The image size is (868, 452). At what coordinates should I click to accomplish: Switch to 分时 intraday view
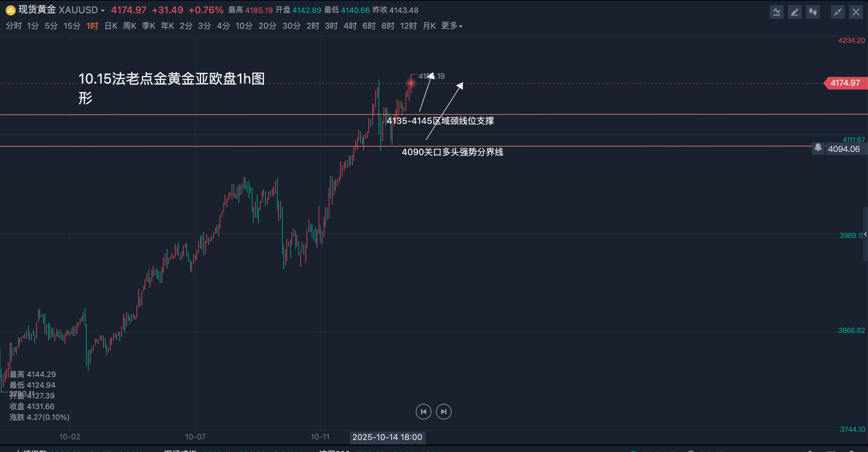coord(13,26)
